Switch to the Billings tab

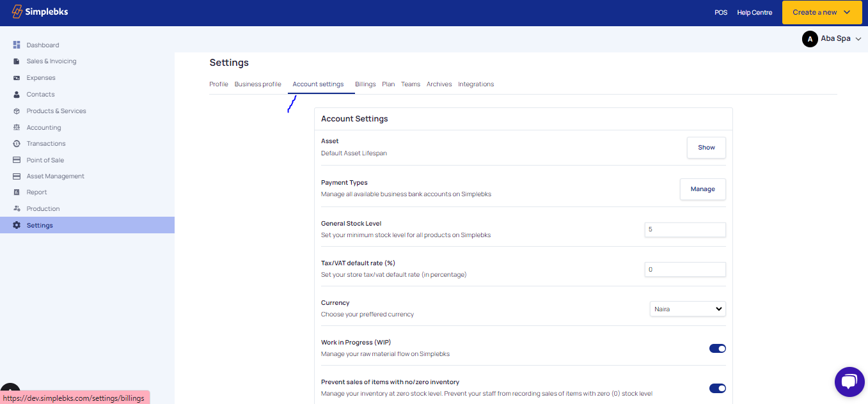(x=365, y=84)
